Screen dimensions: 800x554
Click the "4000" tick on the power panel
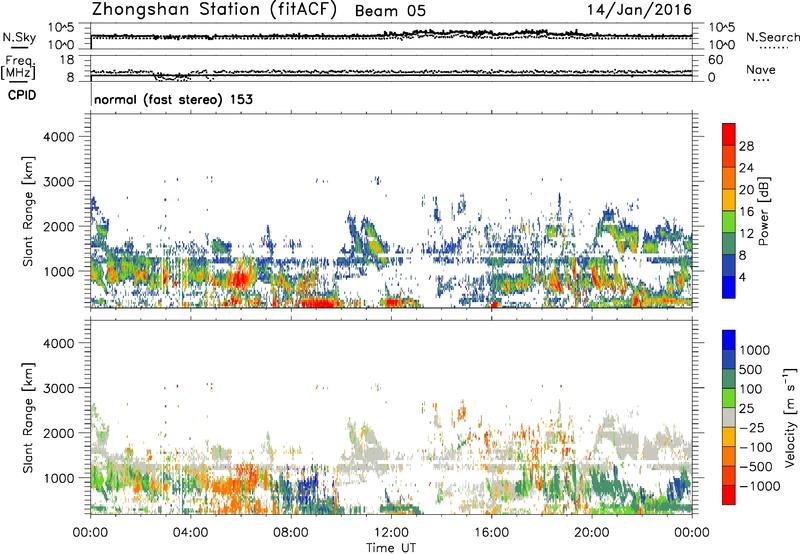pyautogui.click(x=58, y=137)
